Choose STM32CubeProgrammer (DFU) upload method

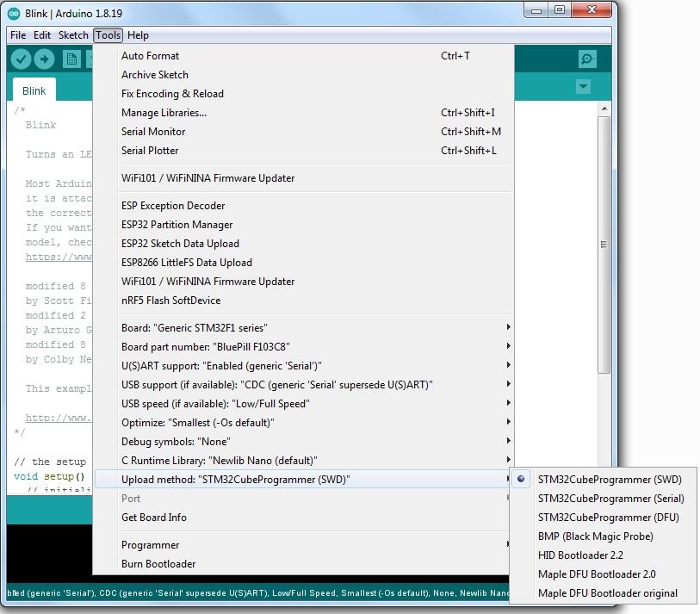coord(603,517)
